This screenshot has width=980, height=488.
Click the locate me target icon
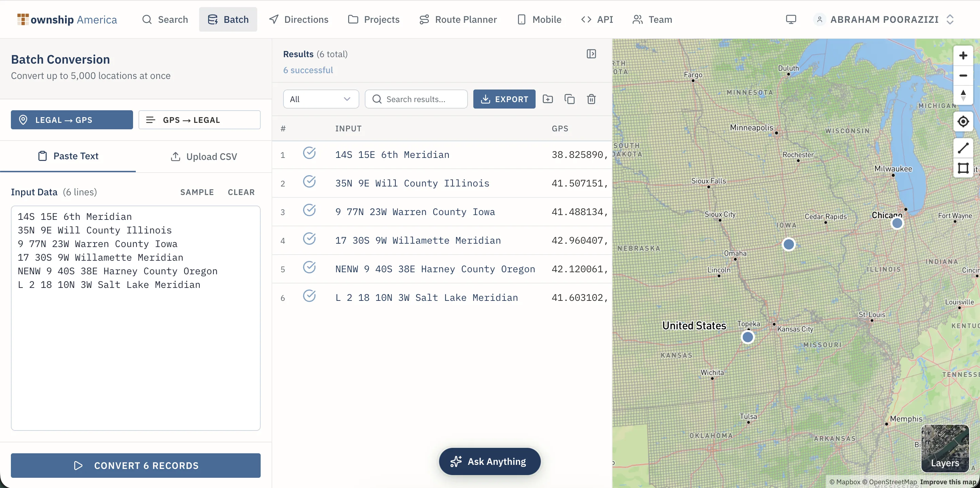coord(963,122)
